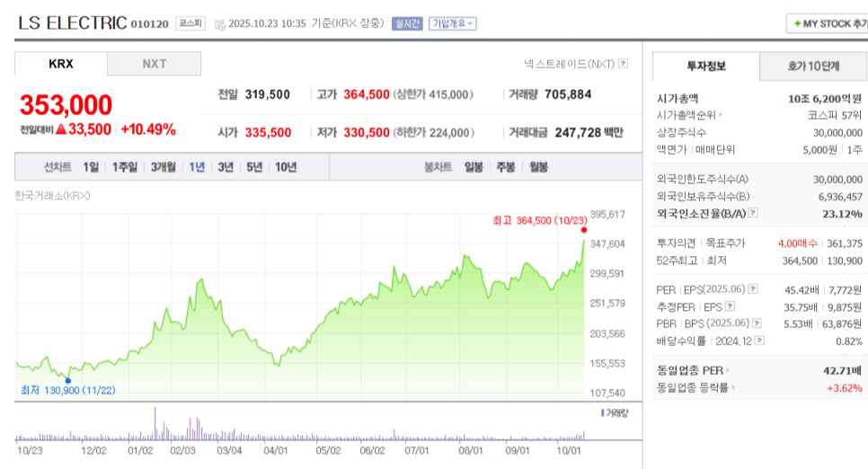Click the 실시간 real-time badge

[x=407, y=24]
